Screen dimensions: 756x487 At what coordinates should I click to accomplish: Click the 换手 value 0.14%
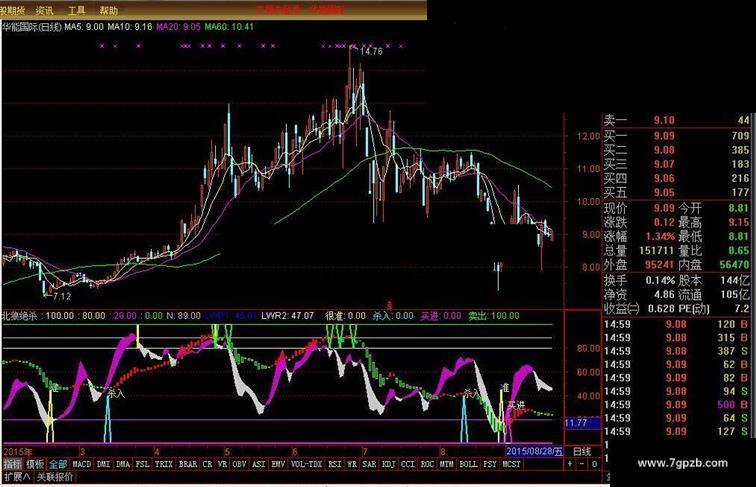[x=660, y=280]
